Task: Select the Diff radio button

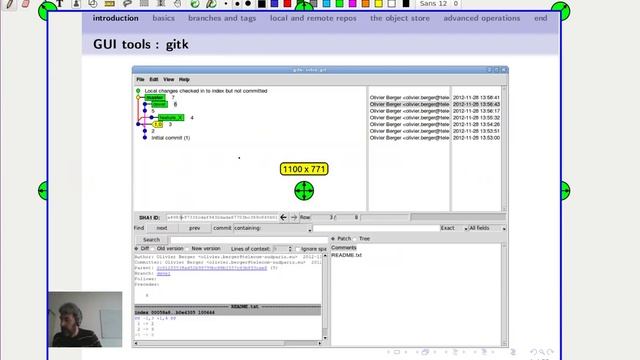Action: pos(136,249)
